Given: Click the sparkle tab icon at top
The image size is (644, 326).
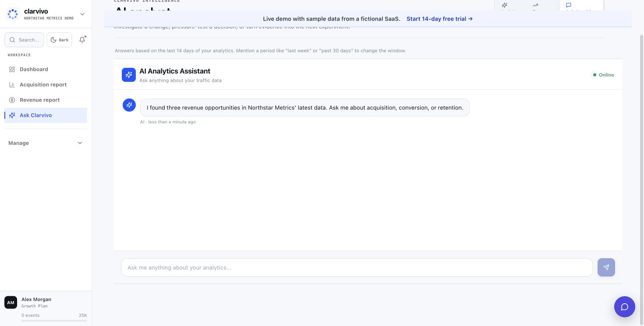Looking at the screenshot, I should [x=505, y=5].
